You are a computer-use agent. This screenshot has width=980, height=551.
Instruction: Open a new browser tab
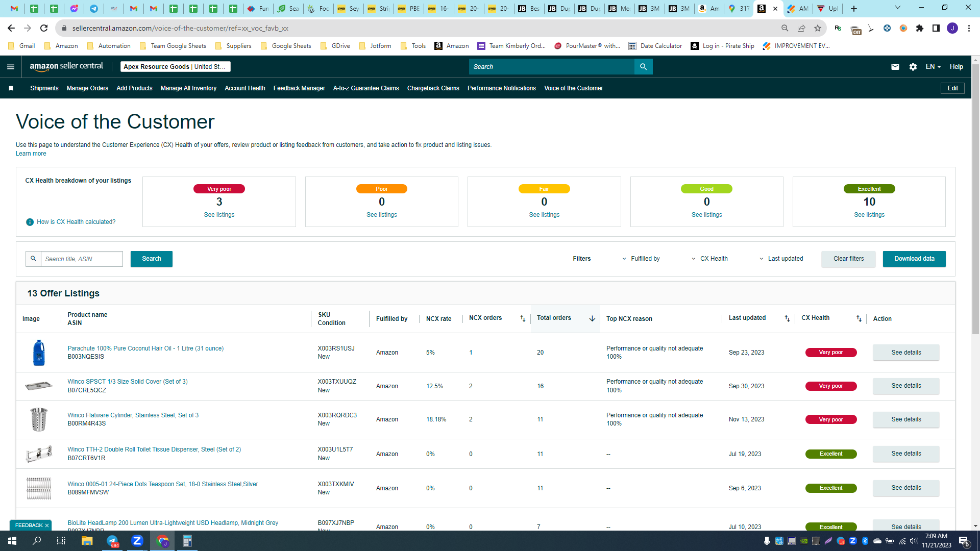tap(854, 9)
